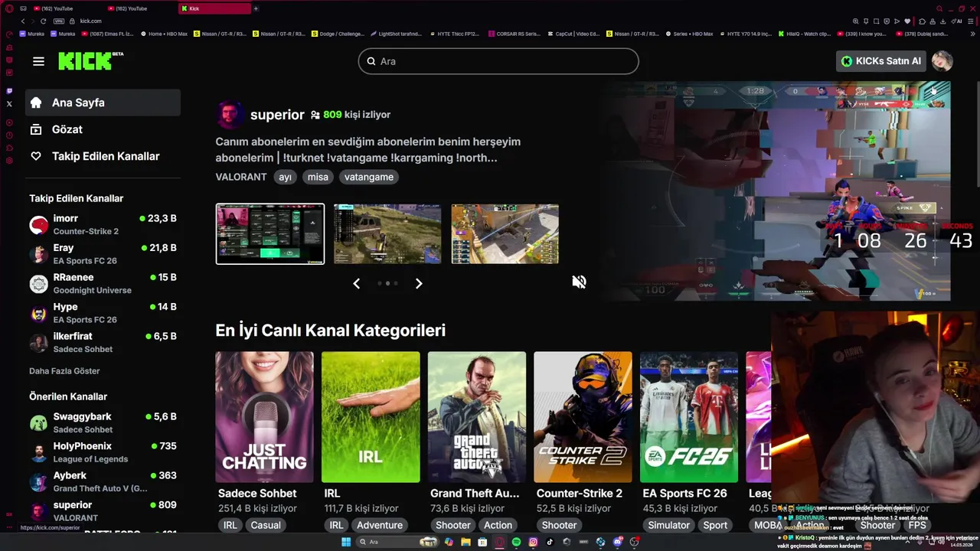Reload the page in the browser
Screen dimensions: 980x551
pos(43,21)
